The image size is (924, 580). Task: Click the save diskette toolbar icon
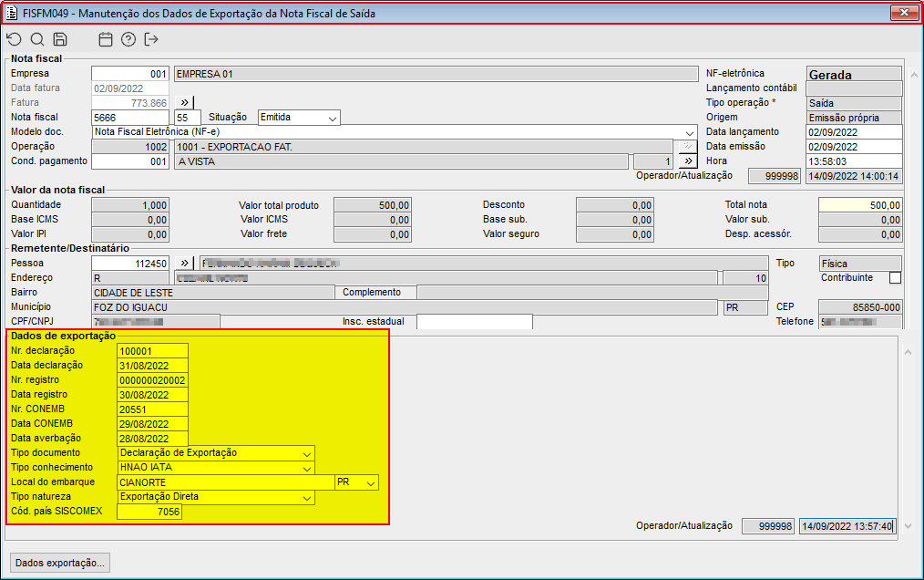pos(60,39)
